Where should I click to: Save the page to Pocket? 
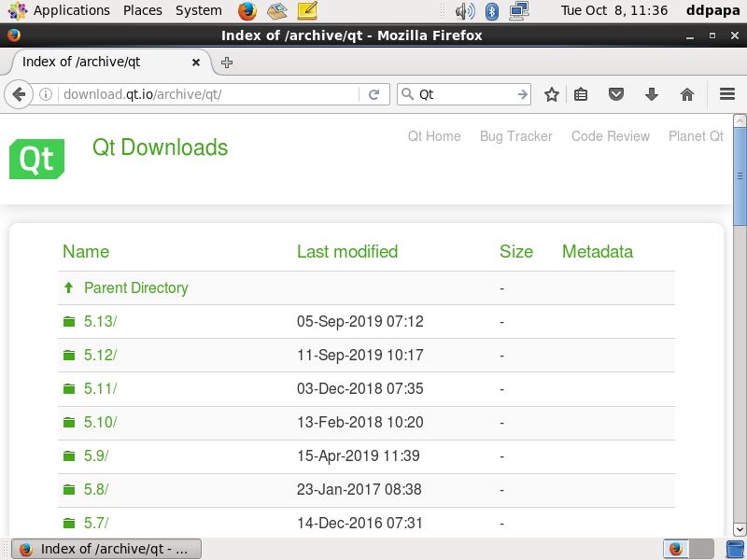[x=616, y=94]
